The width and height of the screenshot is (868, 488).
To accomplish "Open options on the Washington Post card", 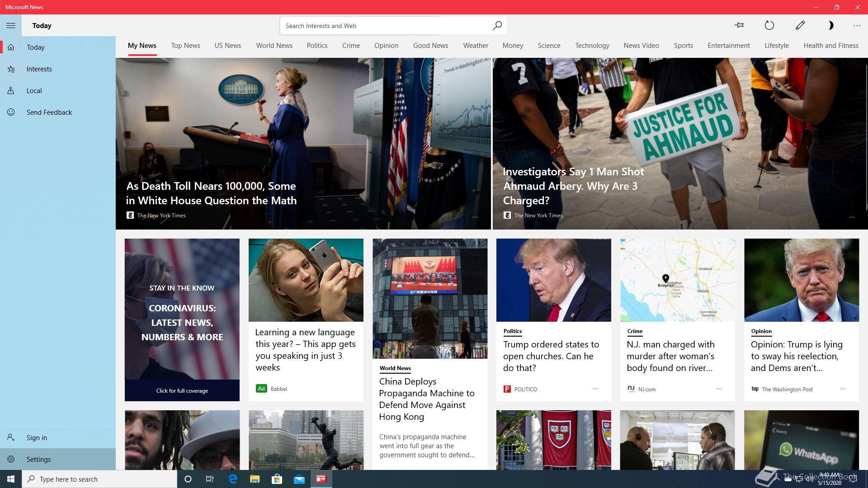I will click(843, 389).
